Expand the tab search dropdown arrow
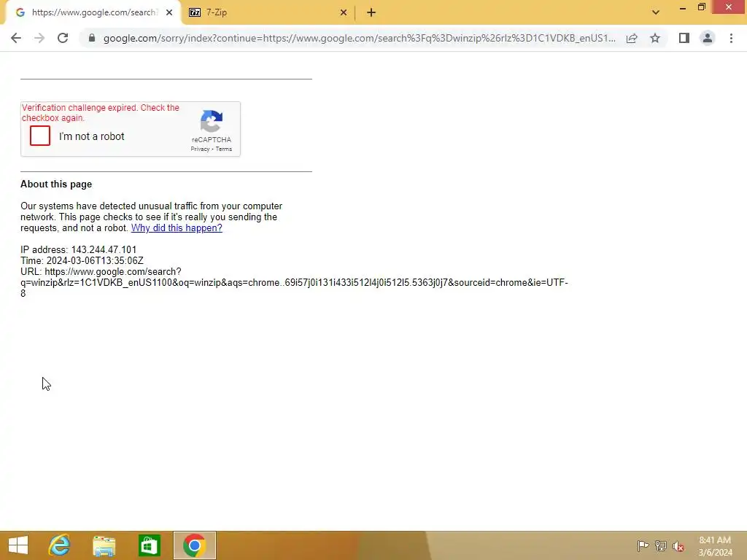The height and width of the screenshot is (560, 747). [656, 12]
